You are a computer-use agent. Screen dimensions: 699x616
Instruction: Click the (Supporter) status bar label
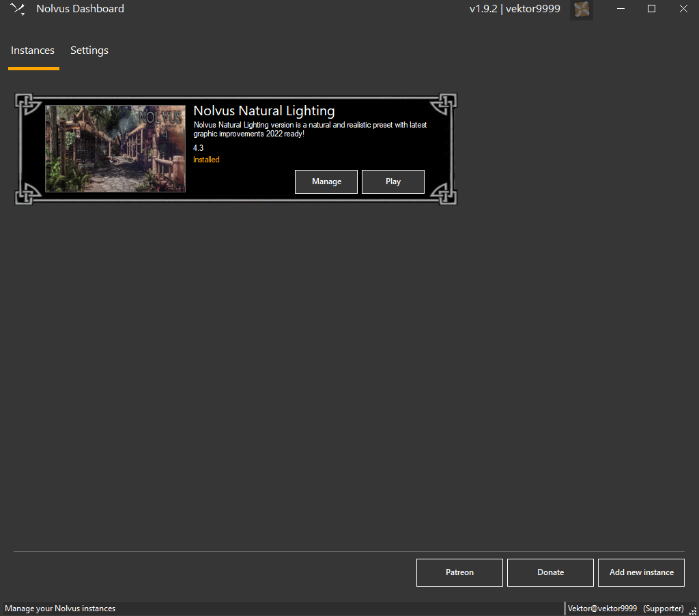[x=664, y=608]
